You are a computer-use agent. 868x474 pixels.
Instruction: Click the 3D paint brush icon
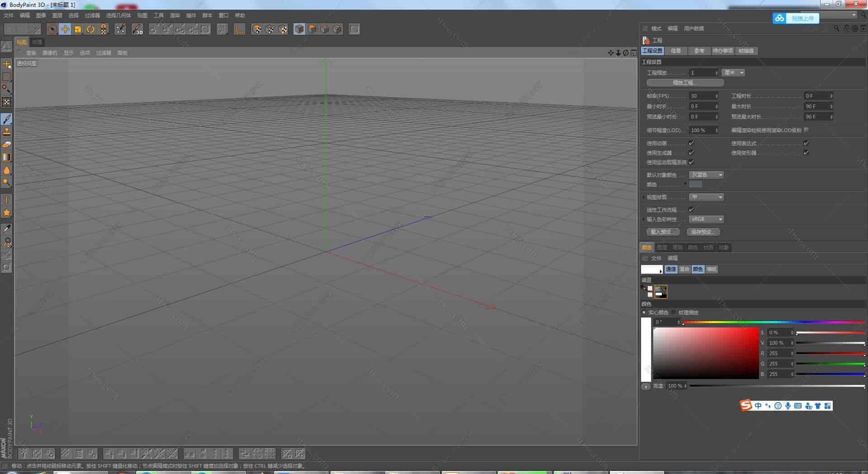pyautogui.click(x=137, y=29)
